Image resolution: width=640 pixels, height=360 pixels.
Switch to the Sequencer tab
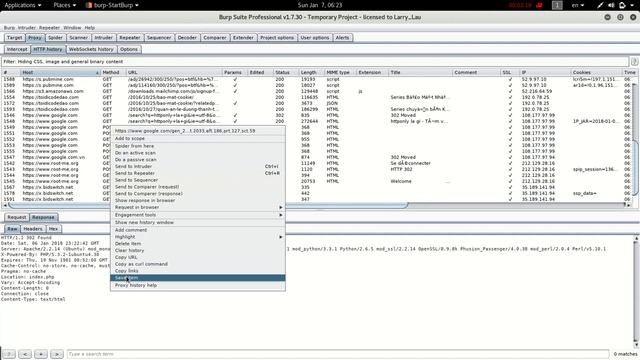point(159,38)
